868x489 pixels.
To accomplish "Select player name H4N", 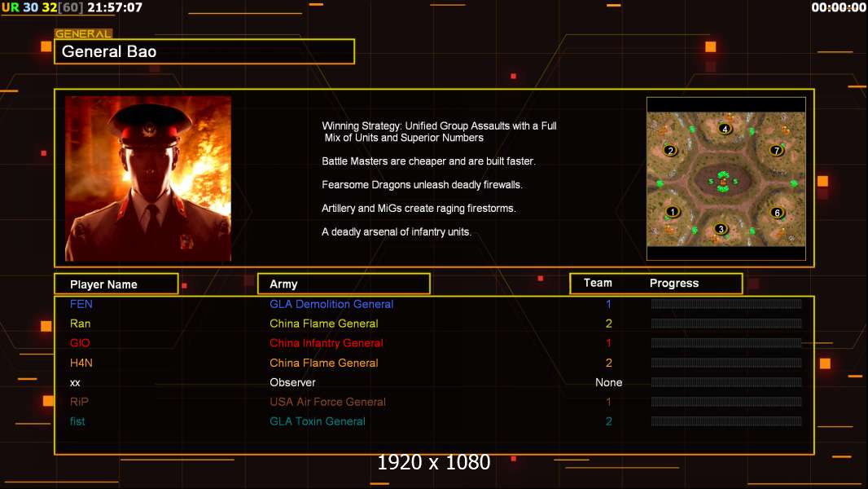I will tap(81, 363).
